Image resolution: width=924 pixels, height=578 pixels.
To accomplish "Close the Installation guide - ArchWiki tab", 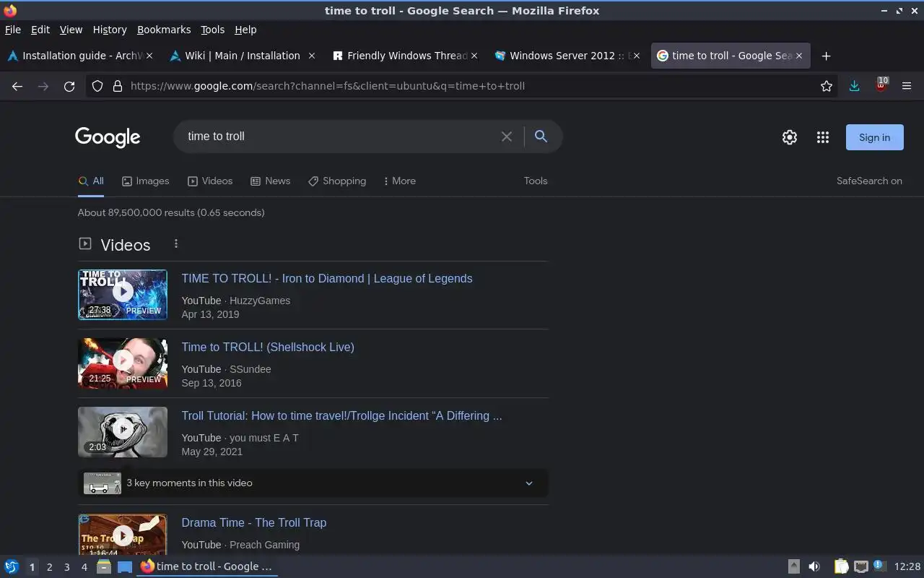I will (149, 56).
